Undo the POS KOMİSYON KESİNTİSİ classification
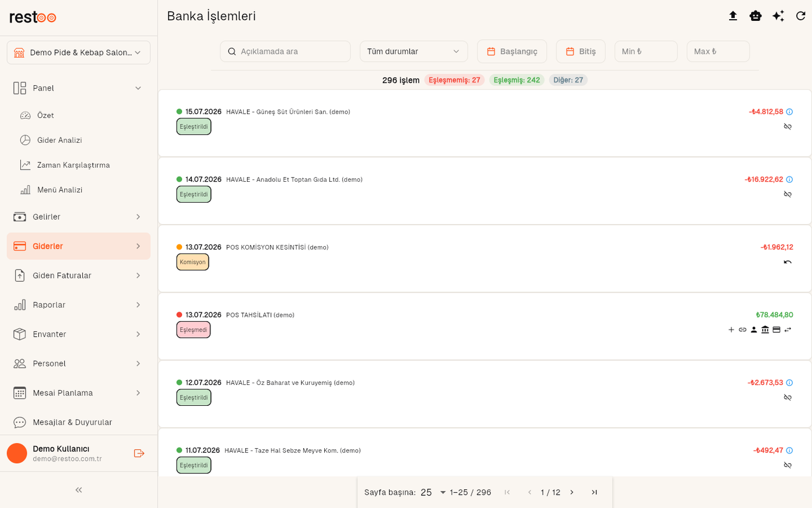This screenshot has height=508, width=812. pos(788,262)
